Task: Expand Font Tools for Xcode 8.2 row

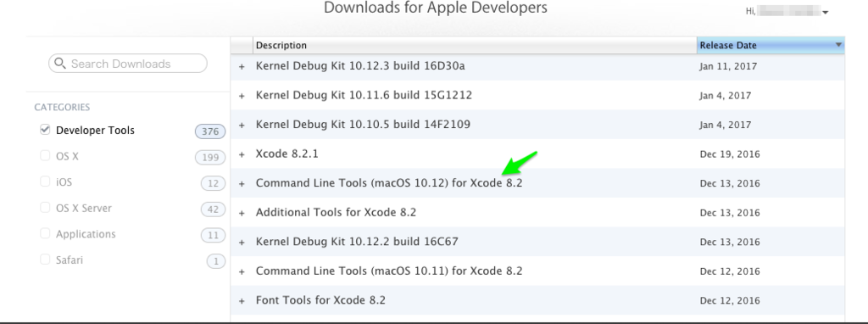Action: coord(242,301)
